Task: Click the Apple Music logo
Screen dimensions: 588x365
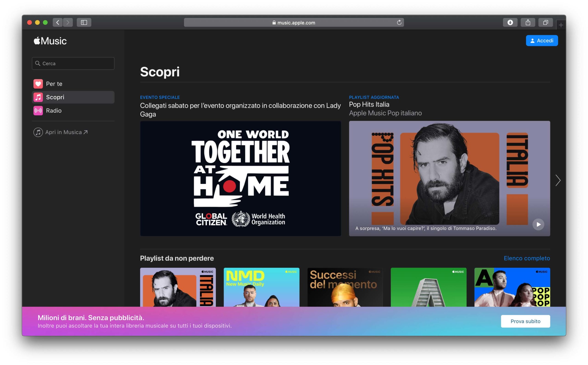Action: (x=50, y=41)
